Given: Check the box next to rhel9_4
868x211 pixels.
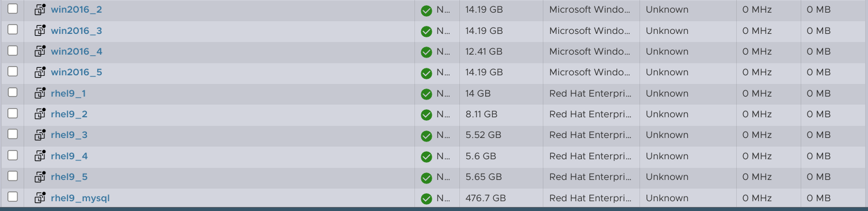Looking at the screenshot, I should 13,155.
